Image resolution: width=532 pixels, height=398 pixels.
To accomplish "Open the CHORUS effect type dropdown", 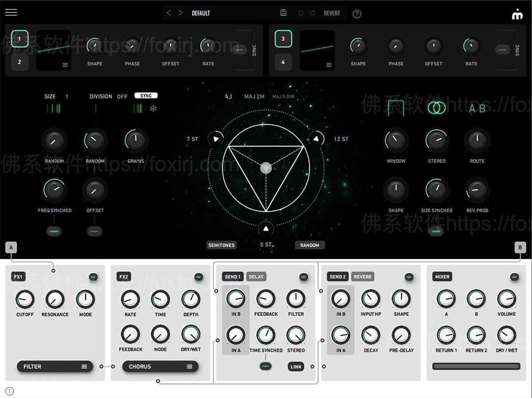I will click(160, 366).
